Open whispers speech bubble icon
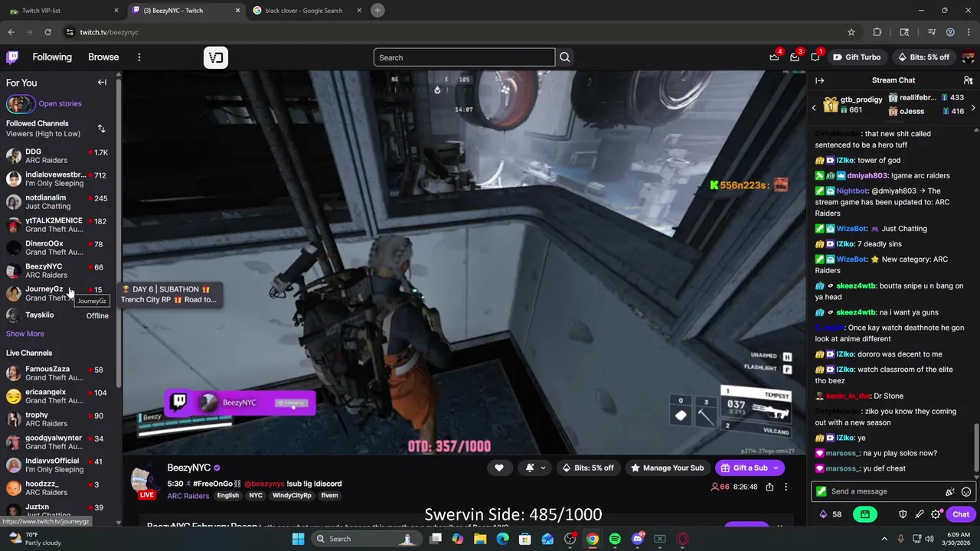This screenshot has height=551, width=980. click(x=815, y=57)
